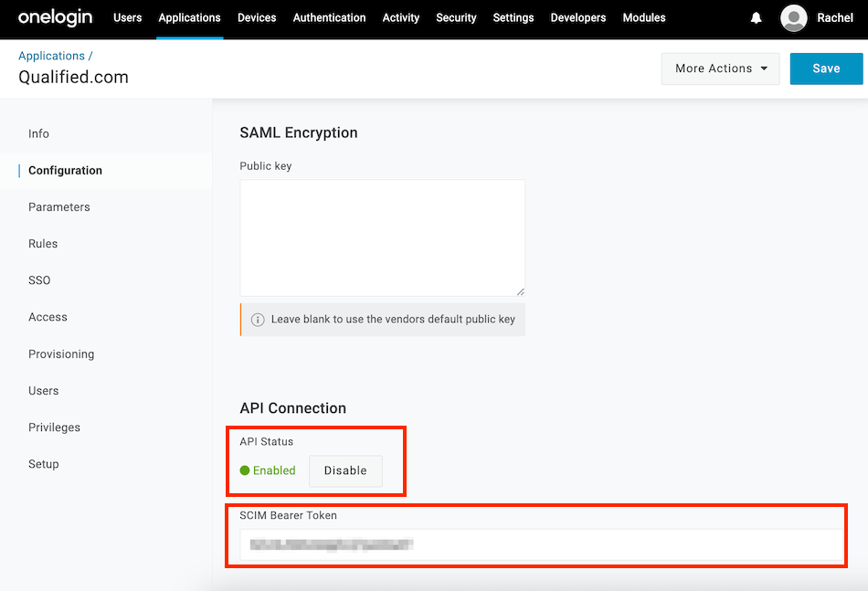Viewport: 868px width, 591px height.
Task: Switch to the Rules sidebar tab
Action: click(43, 244)
